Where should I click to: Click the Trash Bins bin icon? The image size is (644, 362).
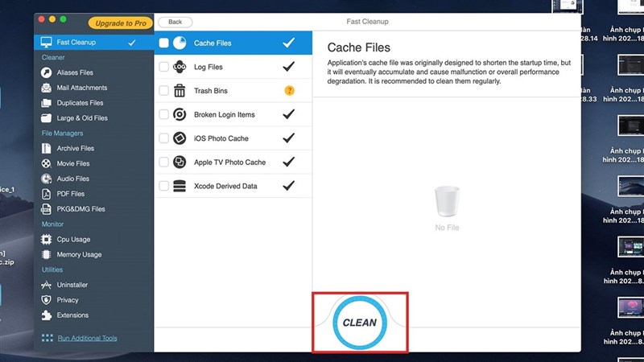[180, 90]
